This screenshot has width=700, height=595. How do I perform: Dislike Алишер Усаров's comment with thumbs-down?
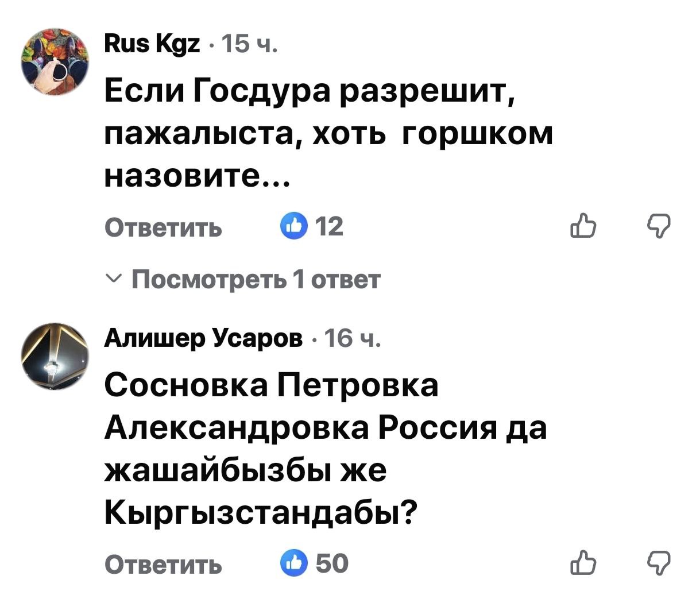[x=658, y=563]
